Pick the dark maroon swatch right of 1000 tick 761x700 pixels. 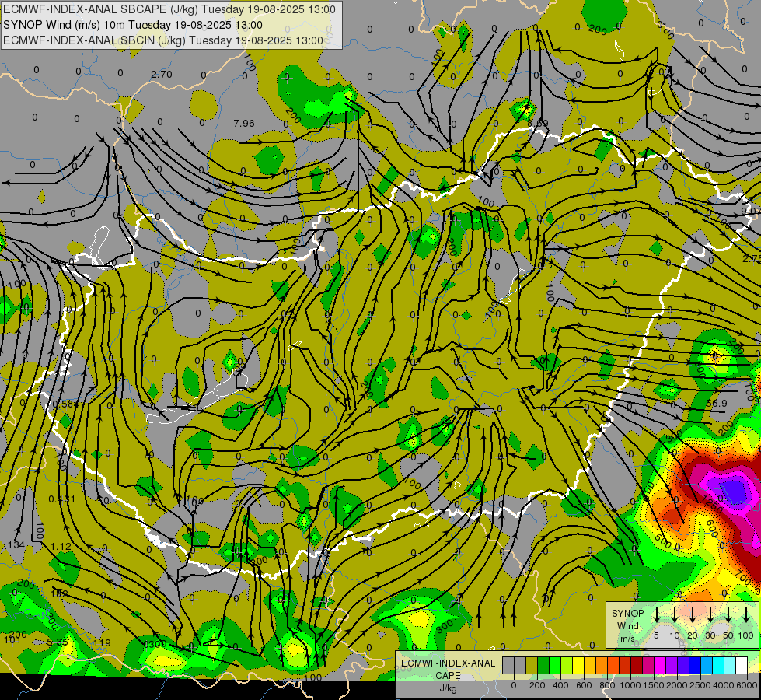[x=637, y=665]
